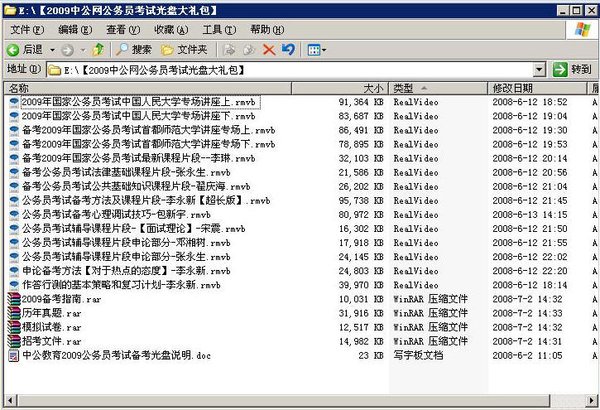600x410 pixels.
Task: Open the Edit (编辑) menu
Action: [75, 29]
